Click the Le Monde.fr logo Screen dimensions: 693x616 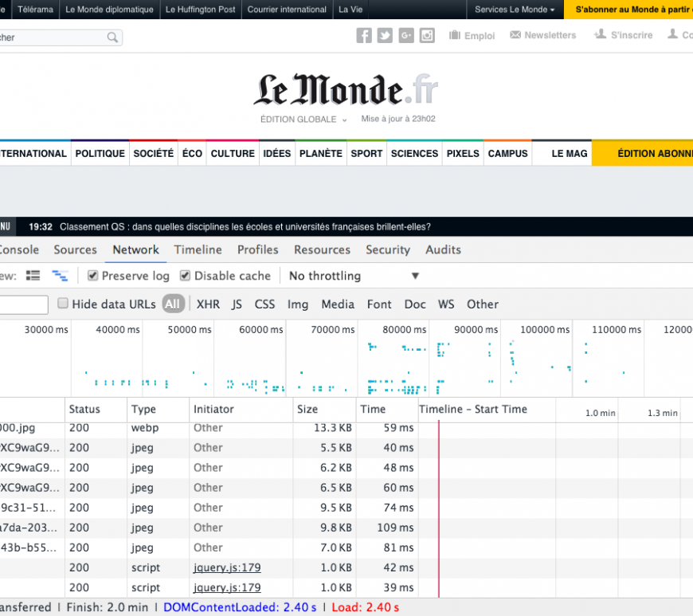(x=346, y=90)
